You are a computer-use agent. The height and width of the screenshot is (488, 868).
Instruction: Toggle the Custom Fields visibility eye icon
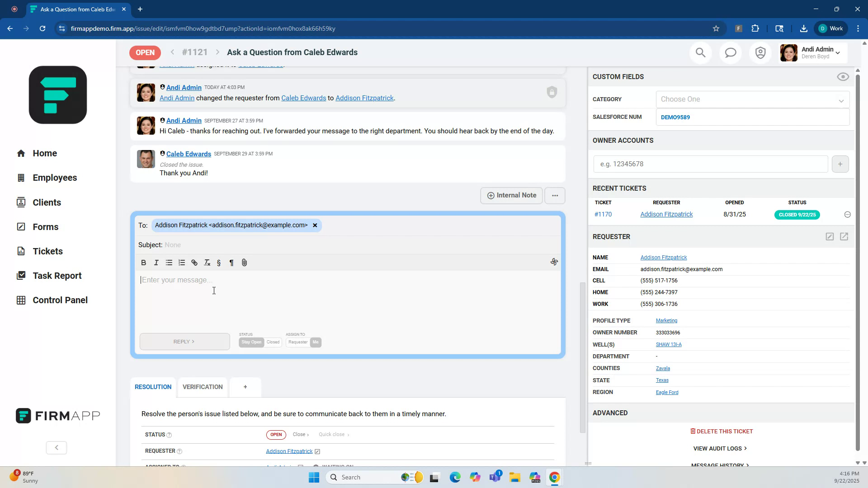tap(843, 77)
